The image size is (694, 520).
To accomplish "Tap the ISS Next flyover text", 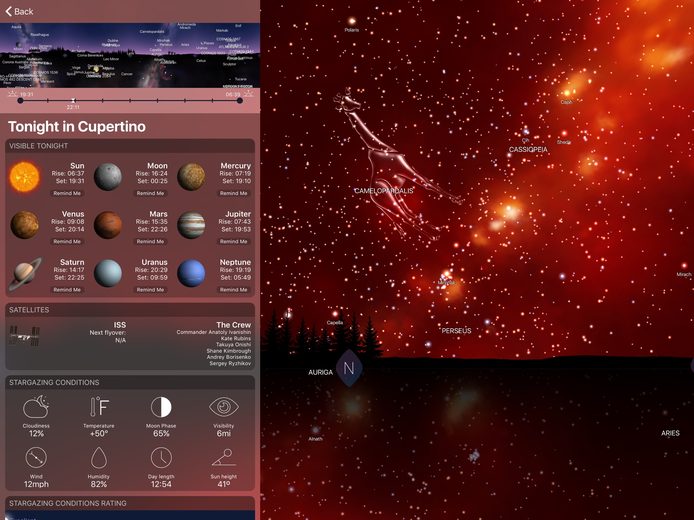I will click(108, 333).
